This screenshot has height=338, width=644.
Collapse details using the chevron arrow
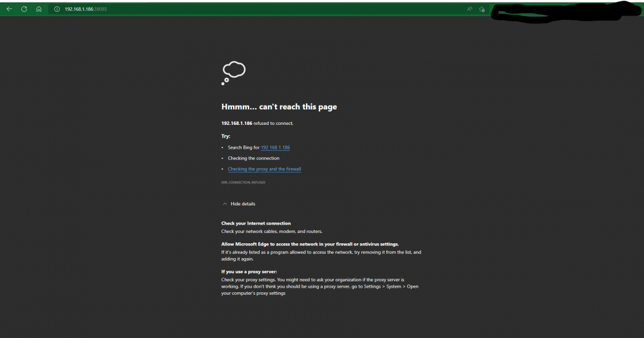[225, 203]
